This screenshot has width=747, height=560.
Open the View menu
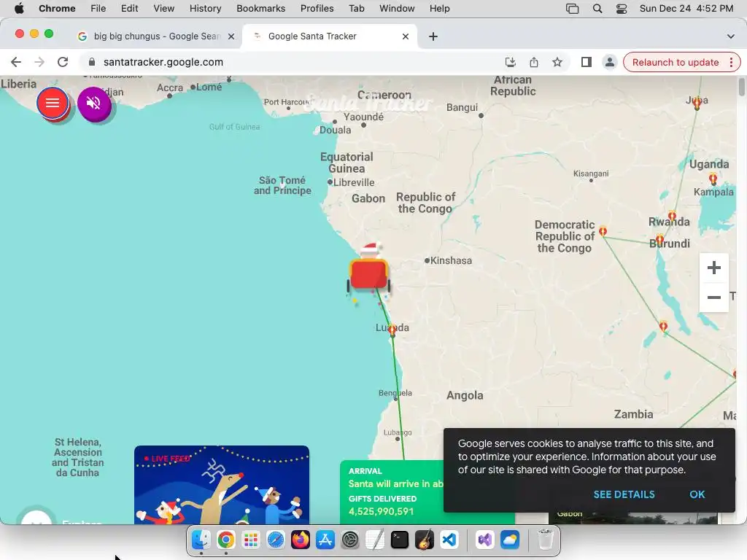[164, 9]
